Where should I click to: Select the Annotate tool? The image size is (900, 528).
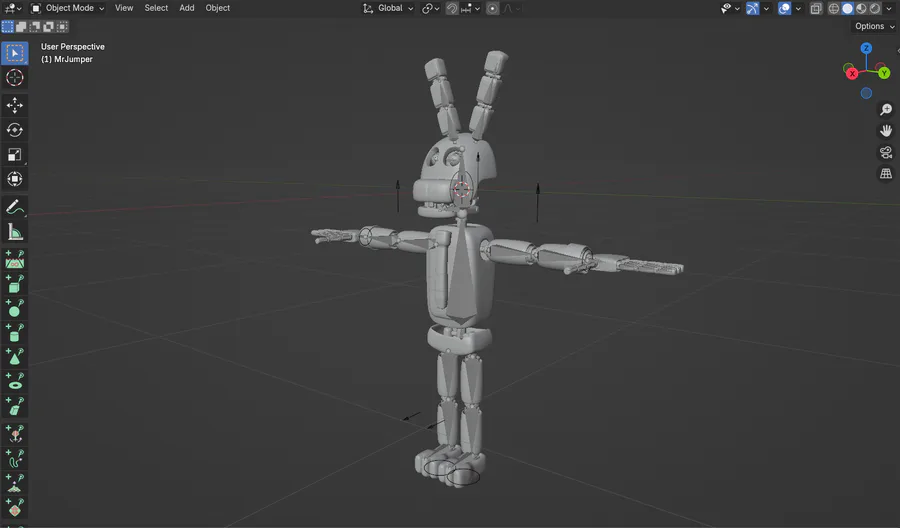coord(15,207)
